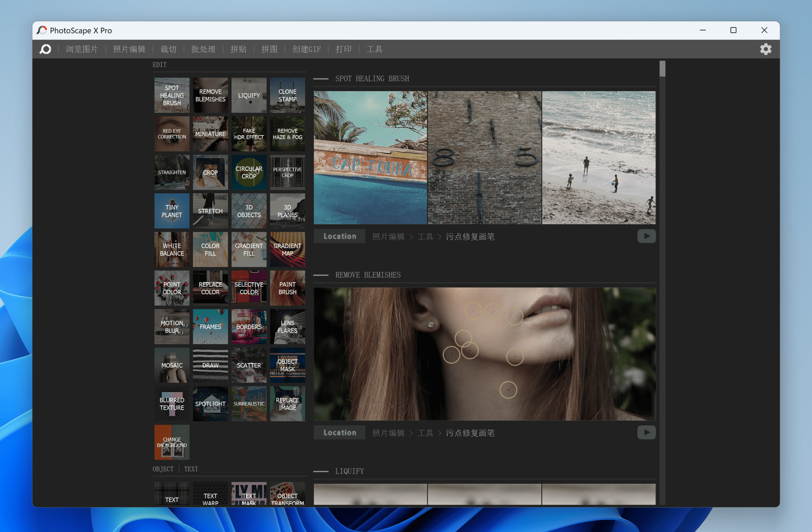Choose the Object Transform tile
812x532 pixels.
(x=287, y=494)
